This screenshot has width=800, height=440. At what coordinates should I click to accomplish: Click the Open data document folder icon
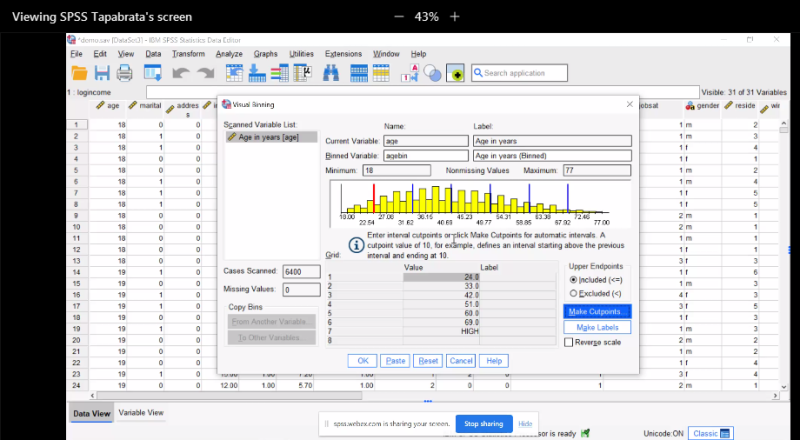(77, 73)
